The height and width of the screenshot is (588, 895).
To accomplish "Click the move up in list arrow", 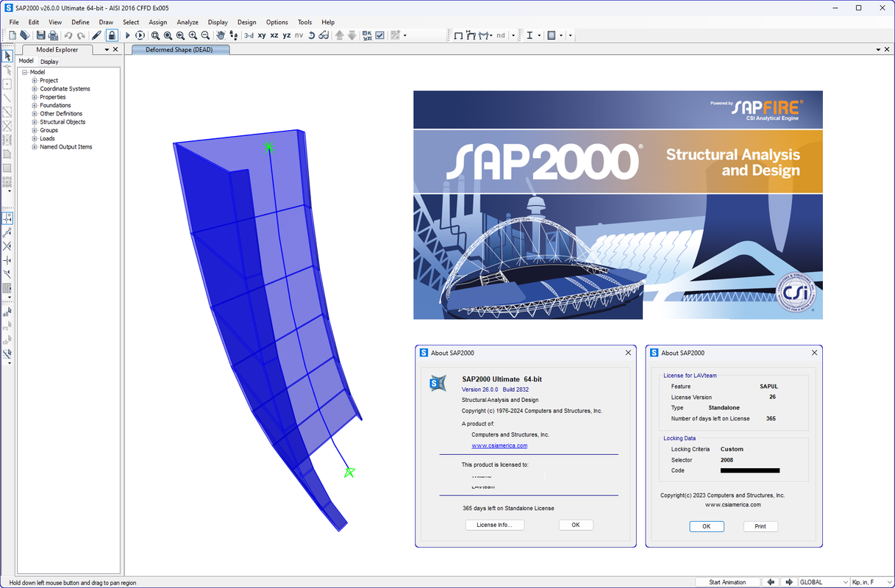I will tap(339, 35).
